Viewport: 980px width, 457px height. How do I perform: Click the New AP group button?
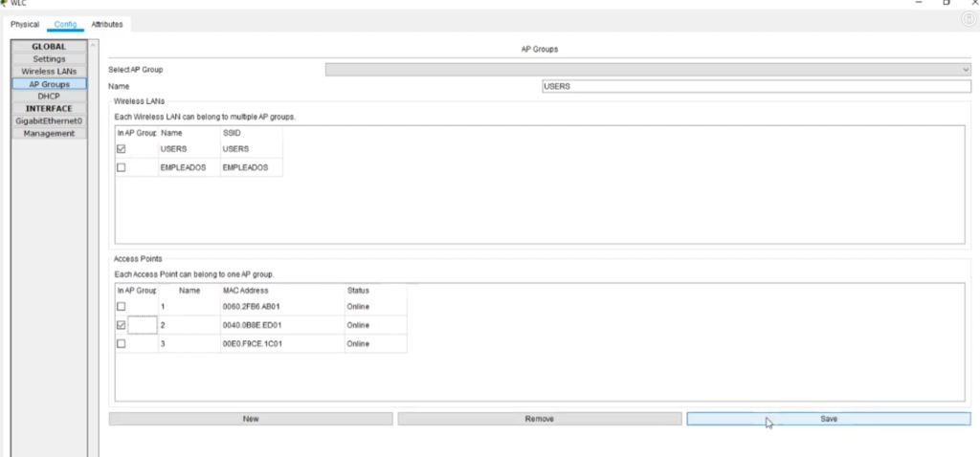pyautogui.click(x=251, y=419)
